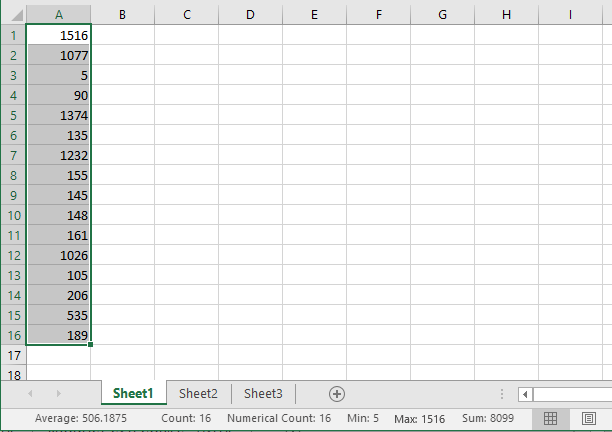Click the horizontal scrollbar track
Screen dimensions: 612x432
tap(572, 394)
